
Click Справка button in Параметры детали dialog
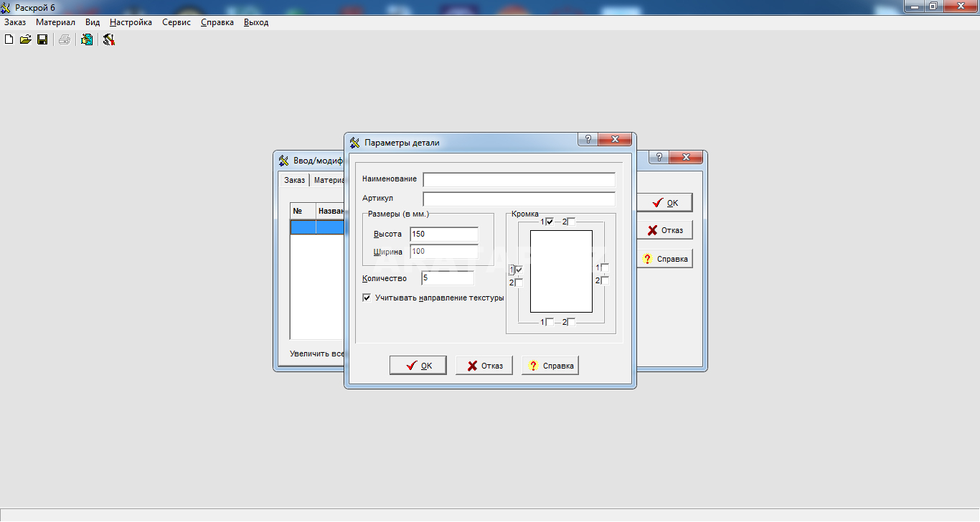click(550, 366)
